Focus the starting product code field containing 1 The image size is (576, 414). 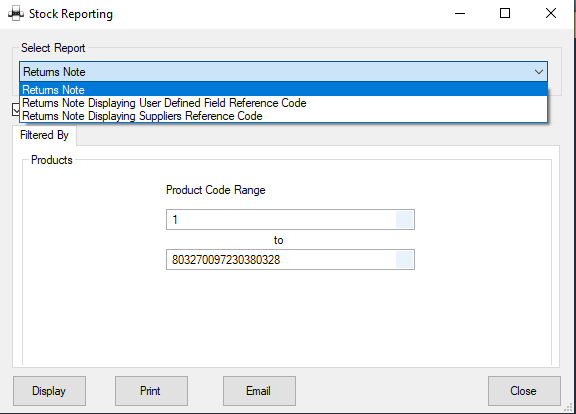pos(281,220)
